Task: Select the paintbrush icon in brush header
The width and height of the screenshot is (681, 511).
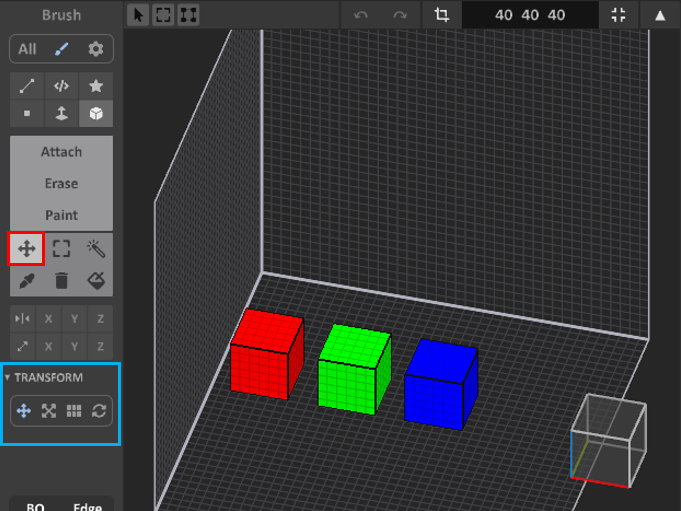Action: point(61,49)
